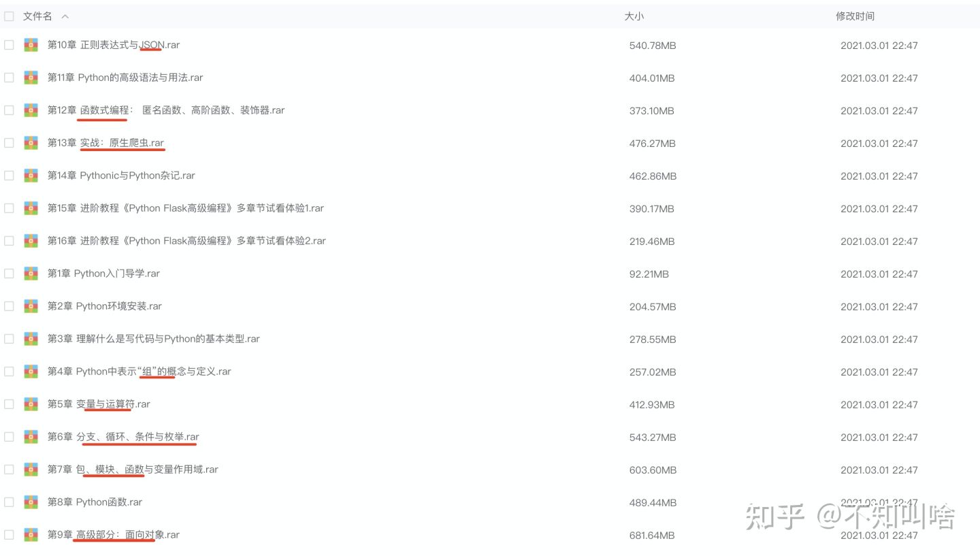Screen dimensions: 980x556
Task: Click the size value 257.02MB
Action: point(653,372)
